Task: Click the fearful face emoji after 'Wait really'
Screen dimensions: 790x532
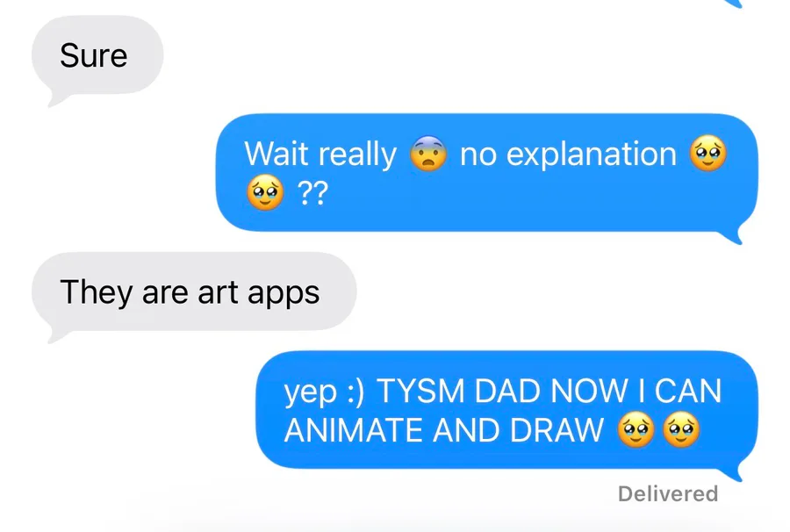Action: coord(428,154)
